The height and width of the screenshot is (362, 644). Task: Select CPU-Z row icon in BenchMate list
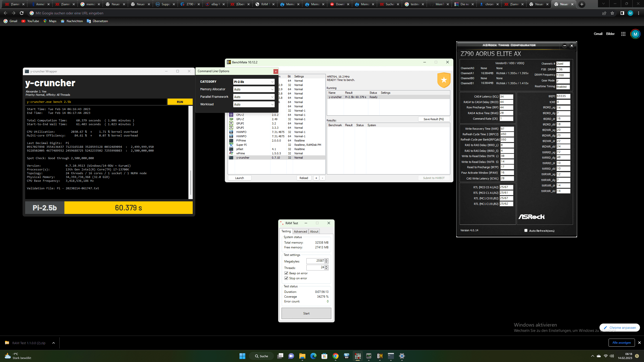231,115
